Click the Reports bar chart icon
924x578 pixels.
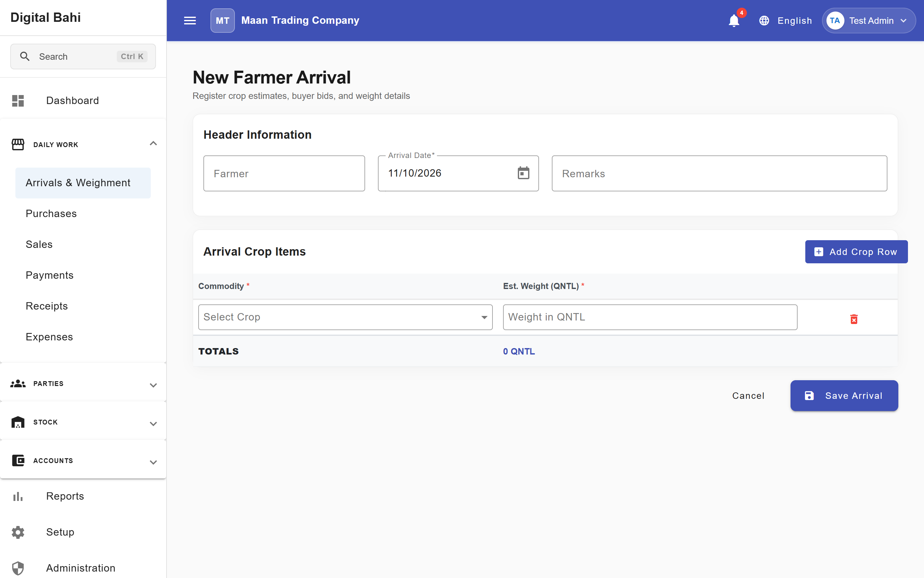click(18, 496)
